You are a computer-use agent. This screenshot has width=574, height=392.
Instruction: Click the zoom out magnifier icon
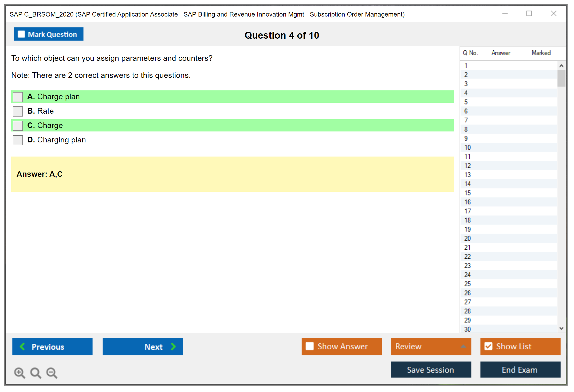click(x=52, y=373)
